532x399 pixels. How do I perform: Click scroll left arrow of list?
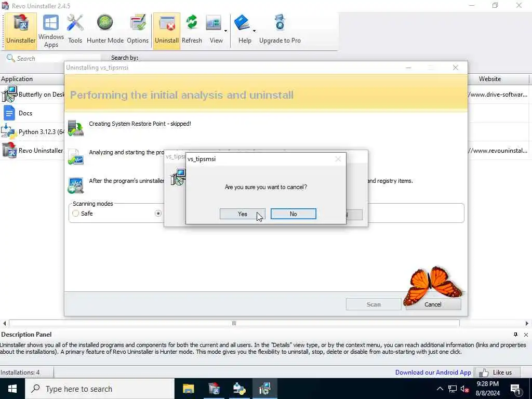coord(4,323)
